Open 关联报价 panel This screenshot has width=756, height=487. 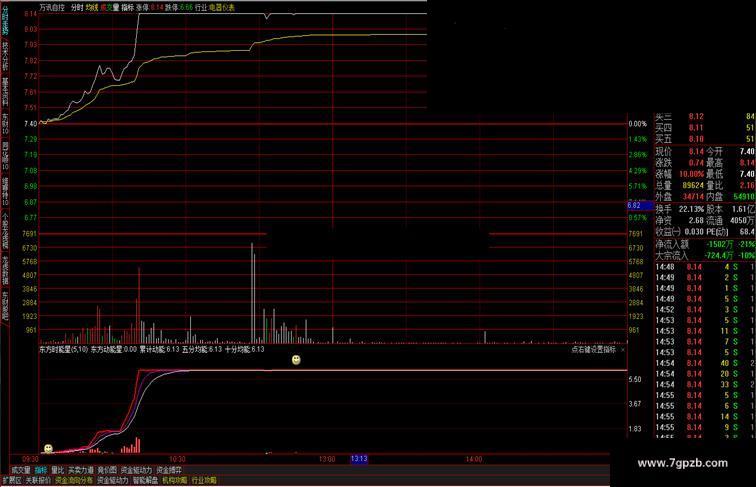pos(38,481)
